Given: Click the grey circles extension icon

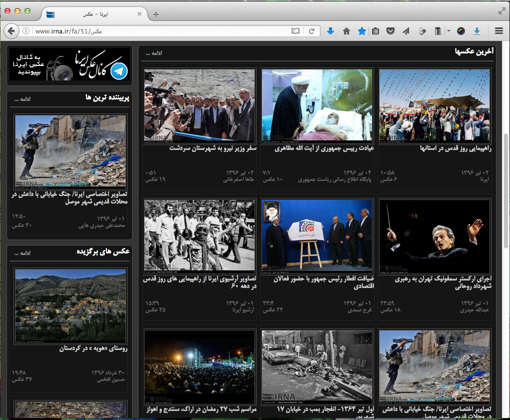Looking at the screenshot, I should (422, 31).
